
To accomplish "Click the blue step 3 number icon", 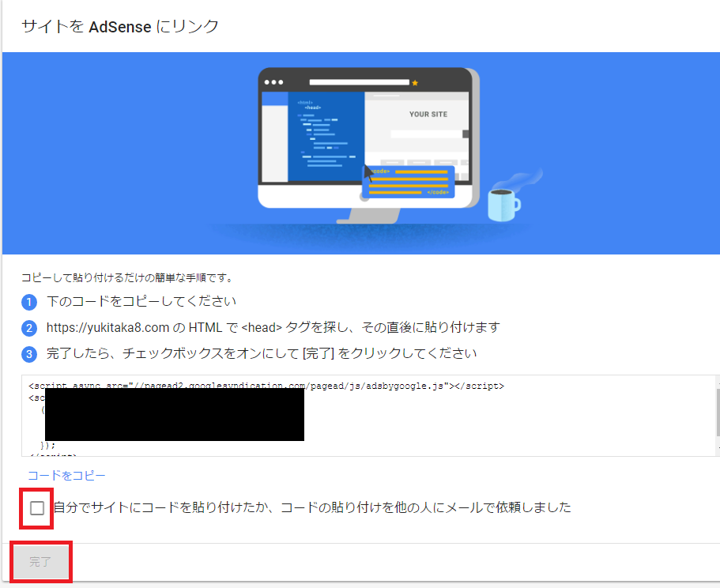I will [x=29, y=353].
